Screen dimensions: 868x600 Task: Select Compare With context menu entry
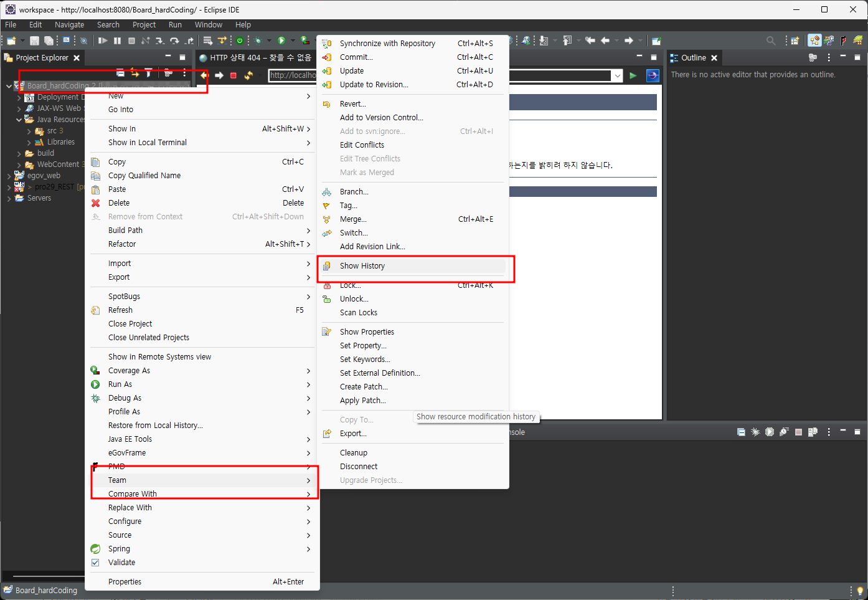202,494
